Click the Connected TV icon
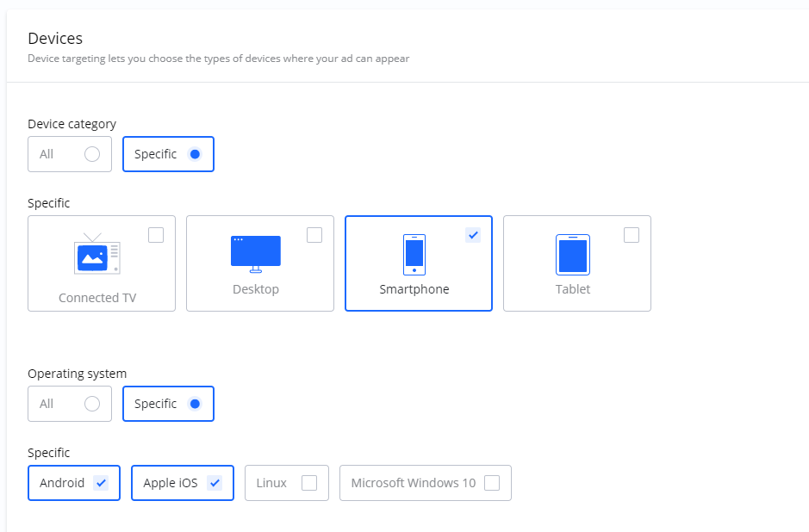Screen dimensions: 809x532 pyautogui.click(x=96, y=254)
